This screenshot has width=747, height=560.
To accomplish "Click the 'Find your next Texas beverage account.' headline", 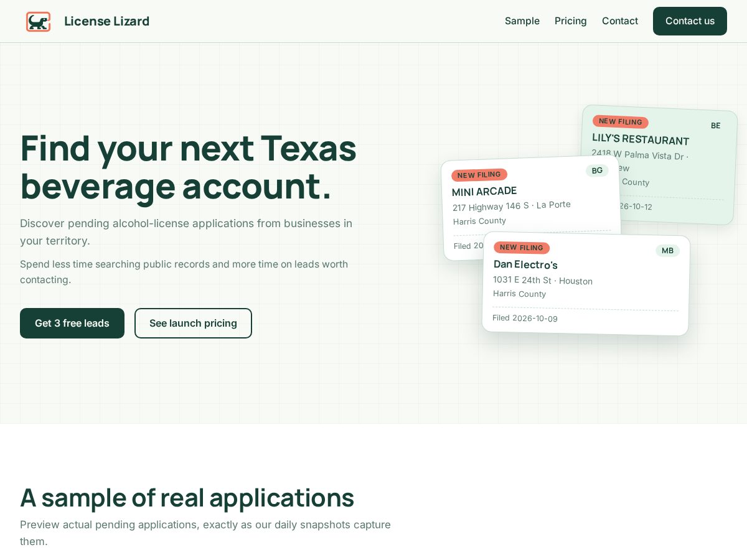I will (188, 167).
